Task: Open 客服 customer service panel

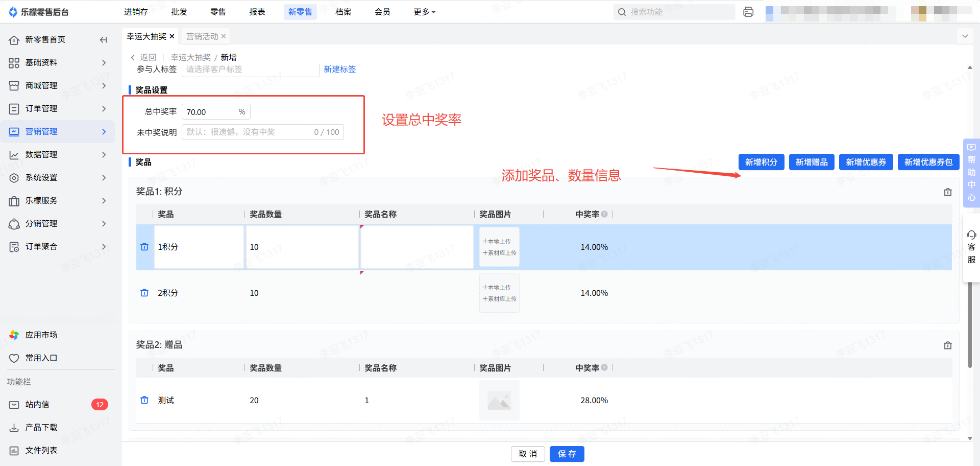Action: point(971,247)
